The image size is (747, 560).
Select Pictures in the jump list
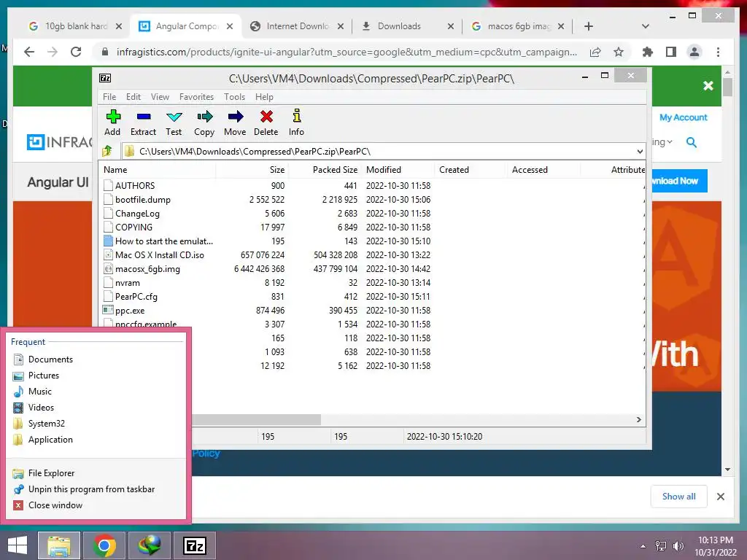96,376
